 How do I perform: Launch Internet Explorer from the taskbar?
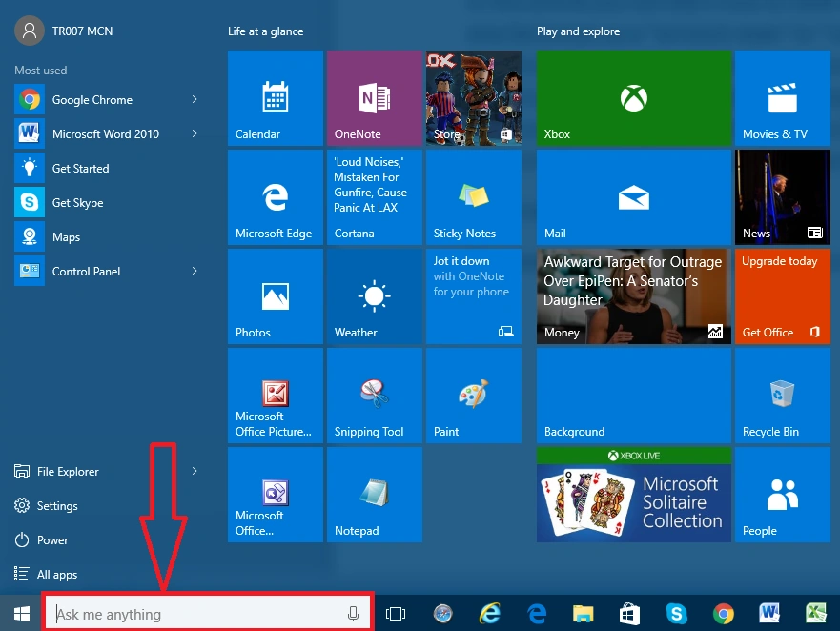(490, 614)
